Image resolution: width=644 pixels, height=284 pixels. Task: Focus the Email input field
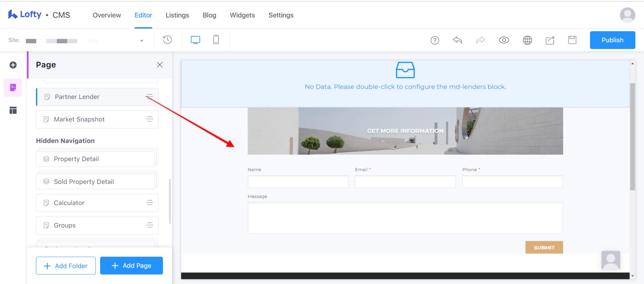[405, 182]
